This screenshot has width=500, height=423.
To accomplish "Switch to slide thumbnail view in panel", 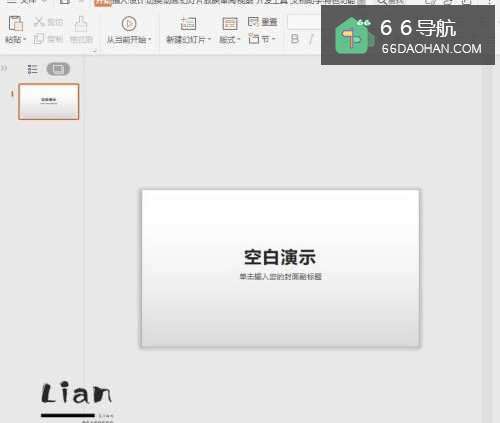I will tap(58, 69).
